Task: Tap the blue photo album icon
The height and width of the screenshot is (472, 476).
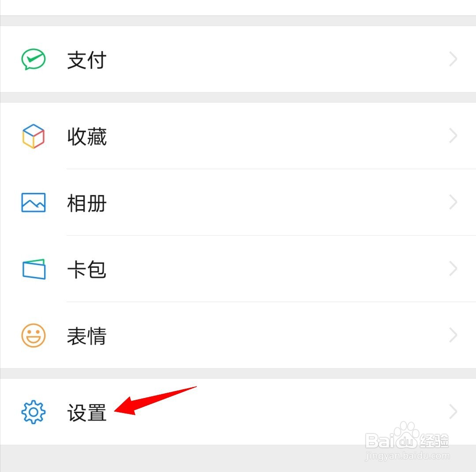Action: point(33,203)
